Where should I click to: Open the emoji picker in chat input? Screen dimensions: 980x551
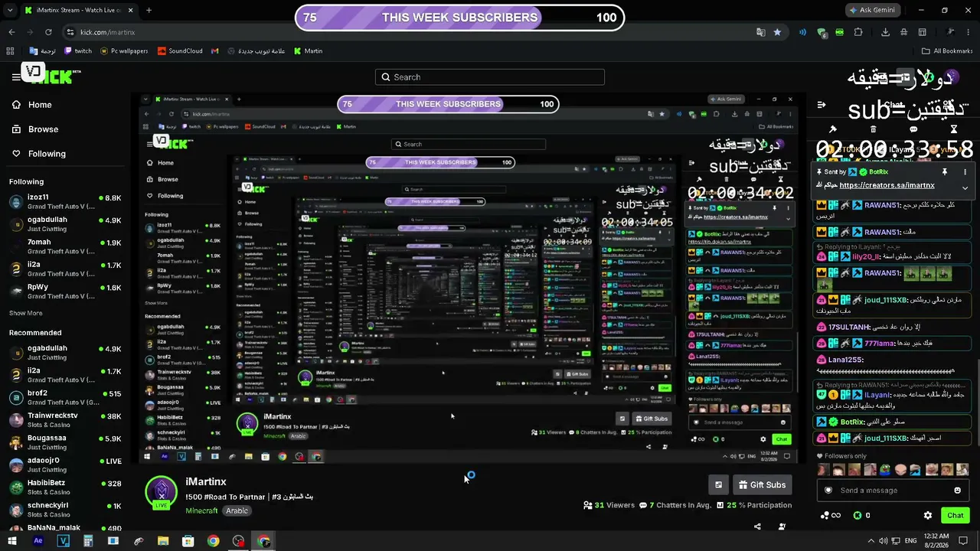point(957,491)
